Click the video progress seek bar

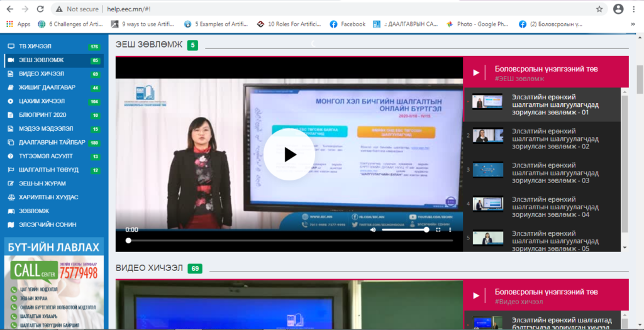pyautogui.click(x=289, y=241)
